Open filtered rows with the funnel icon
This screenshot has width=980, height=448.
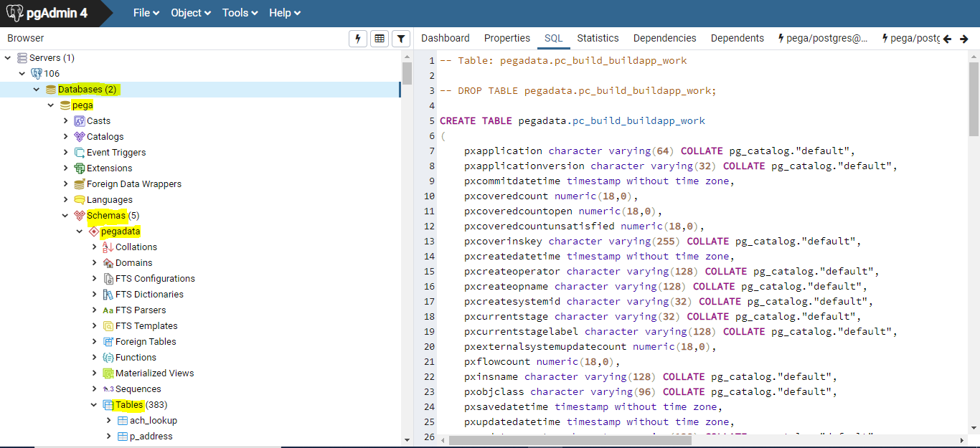(x=400, y=38)
